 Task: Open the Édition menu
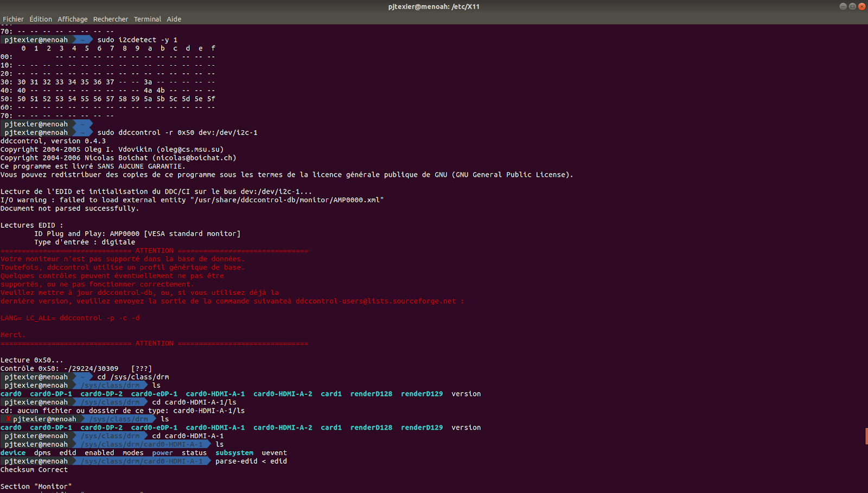41,19
